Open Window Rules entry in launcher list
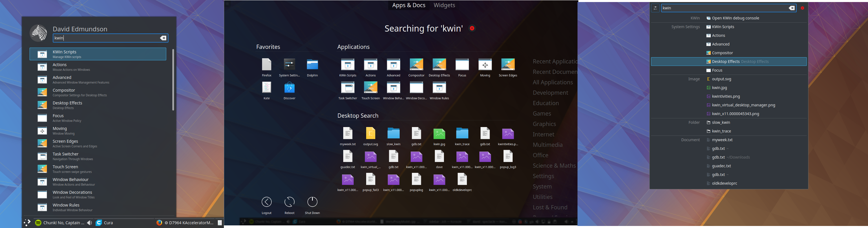868x228 pixels. [x=98, y=207]
